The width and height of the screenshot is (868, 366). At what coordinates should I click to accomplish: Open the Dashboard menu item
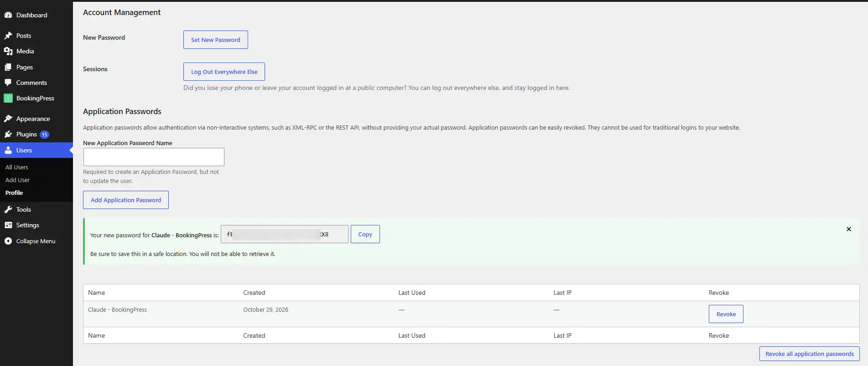[31, 15]
